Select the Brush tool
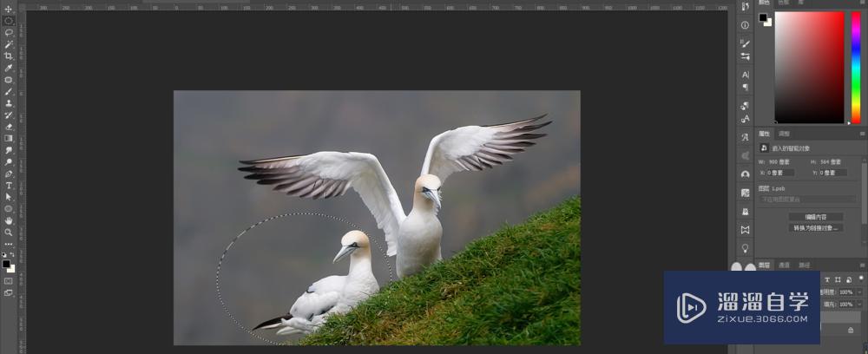 9,91
